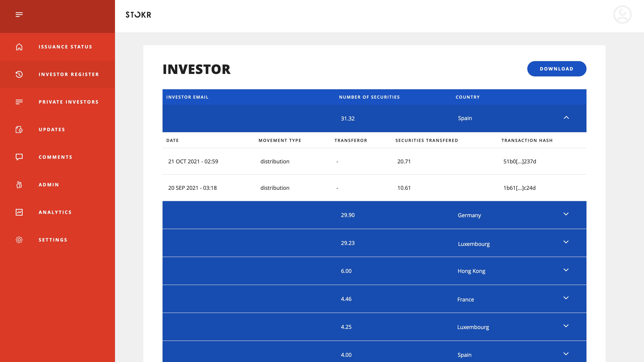This screenshot has width=644, height=362.
Task: Click the Issuance Status home icon
Action: coord(19,47)
